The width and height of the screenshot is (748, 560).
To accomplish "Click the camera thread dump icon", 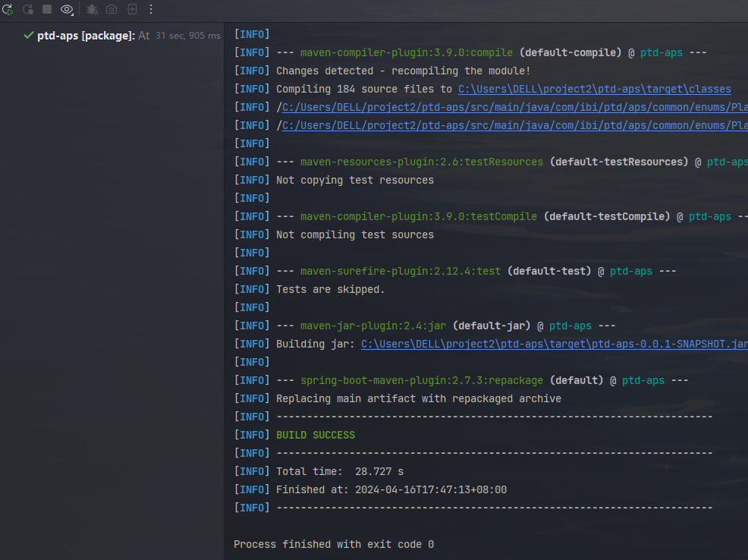I will (x=112, y=9).
